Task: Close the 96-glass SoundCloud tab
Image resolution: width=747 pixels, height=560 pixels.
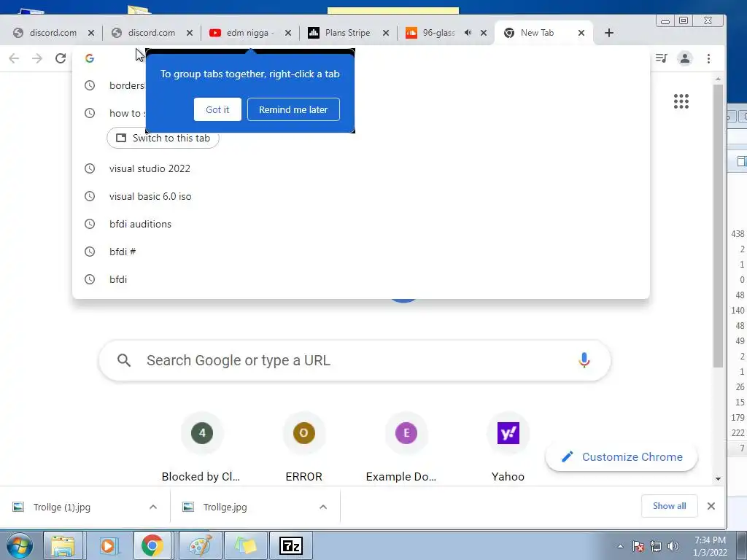Action: tap(484, 33)
